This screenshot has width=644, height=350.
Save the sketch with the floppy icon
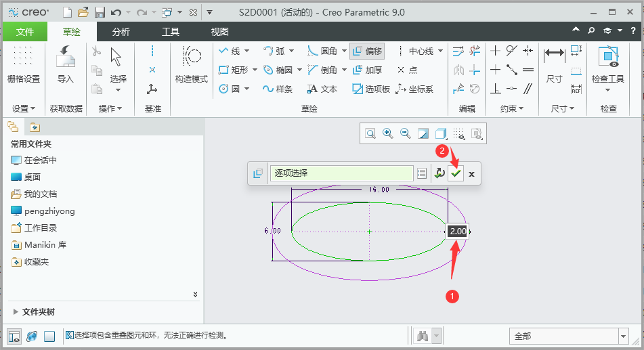click(100, 12)
